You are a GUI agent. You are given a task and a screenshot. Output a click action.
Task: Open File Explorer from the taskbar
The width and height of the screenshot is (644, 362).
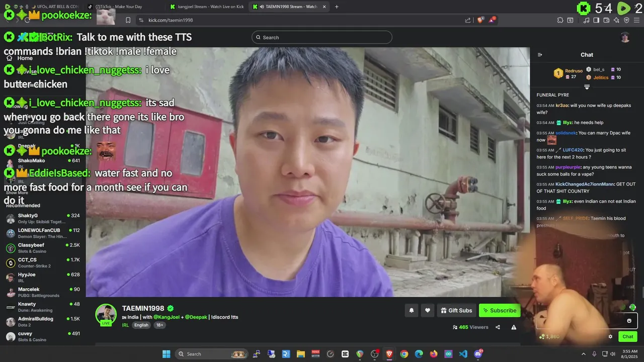(x=300, y=354)
